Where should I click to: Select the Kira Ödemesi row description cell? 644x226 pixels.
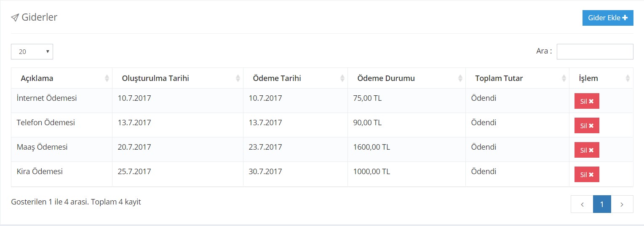(x=62, y=174)
